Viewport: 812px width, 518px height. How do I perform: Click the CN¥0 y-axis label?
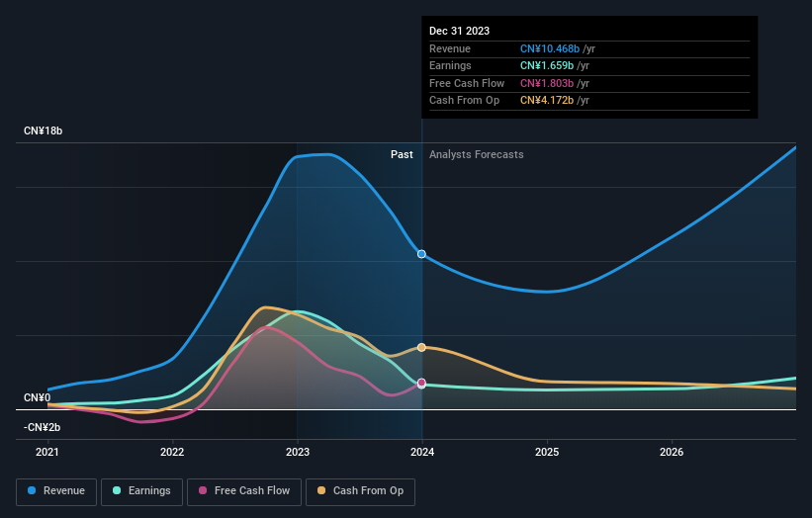tap(37, 398)
